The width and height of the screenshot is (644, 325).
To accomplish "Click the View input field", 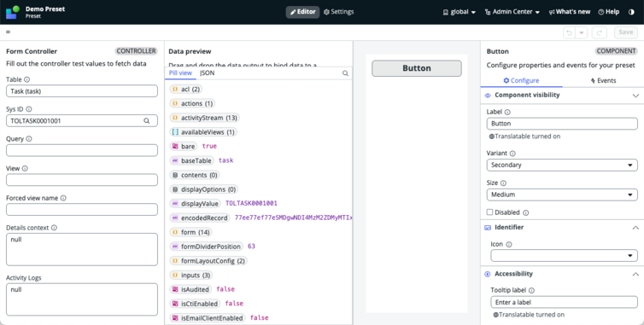I will pyautogui.click(x=82, y=180).
